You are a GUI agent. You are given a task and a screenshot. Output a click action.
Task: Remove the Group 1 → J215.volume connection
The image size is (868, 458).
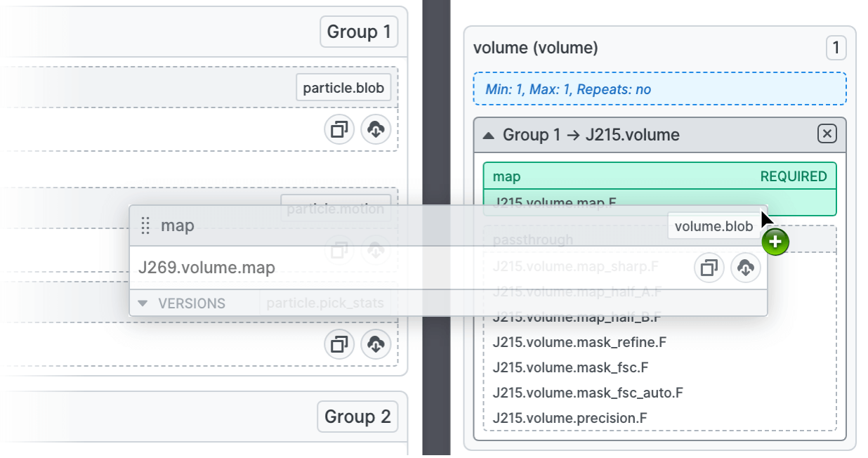coord(827,133)
